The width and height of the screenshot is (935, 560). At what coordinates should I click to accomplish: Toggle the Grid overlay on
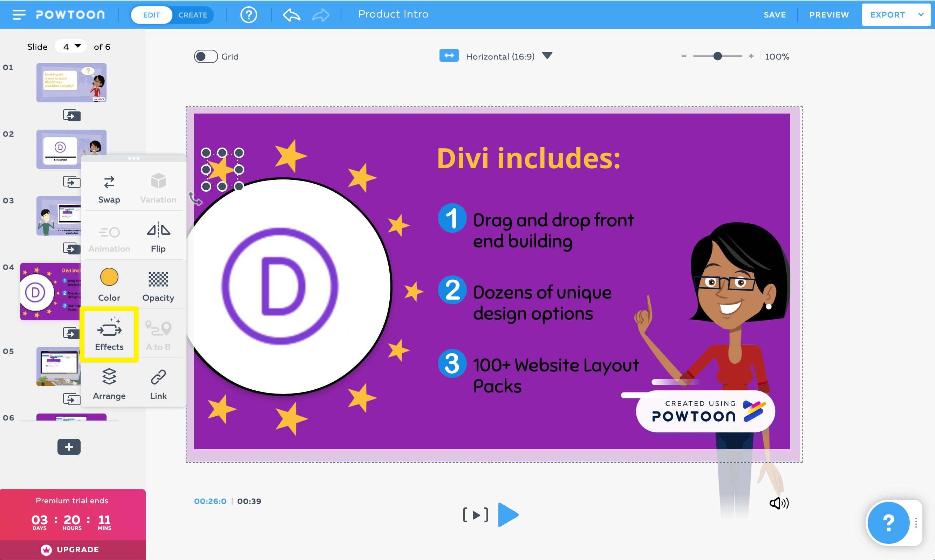[x=206, y=56]
